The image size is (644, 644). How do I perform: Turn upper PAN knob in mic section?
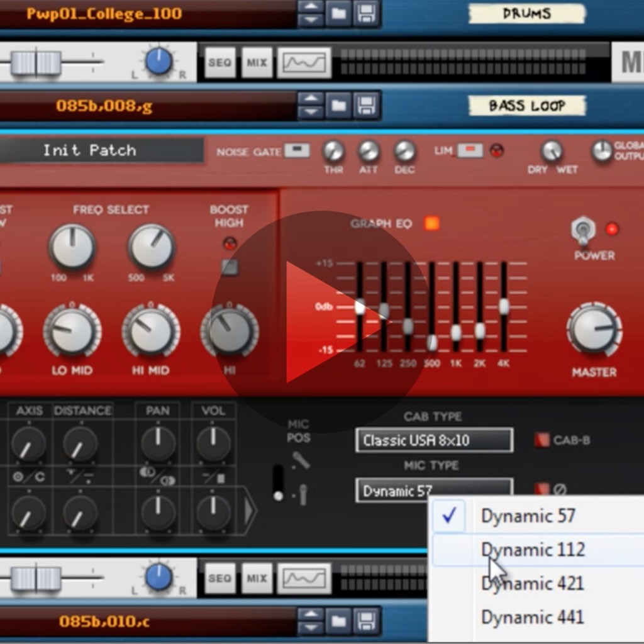[158, 443]
